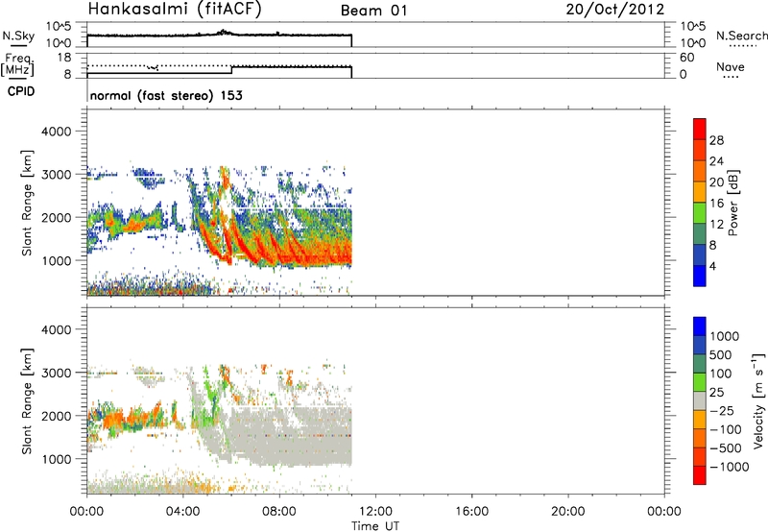Viewport: 768px width, 532px height.
Task: Click the CPID label
Action: click(20, 91)
